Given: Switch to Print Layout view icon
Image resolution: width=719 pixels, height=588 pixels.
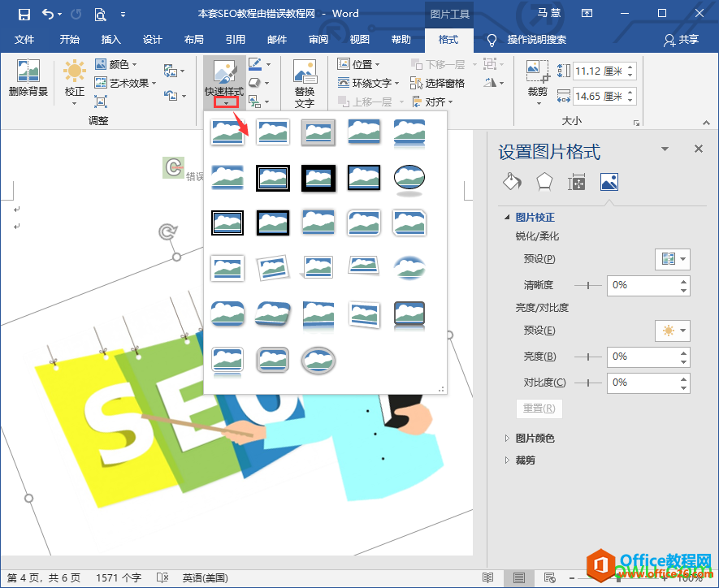Looking at the screenshot, I should coord(518,578).
